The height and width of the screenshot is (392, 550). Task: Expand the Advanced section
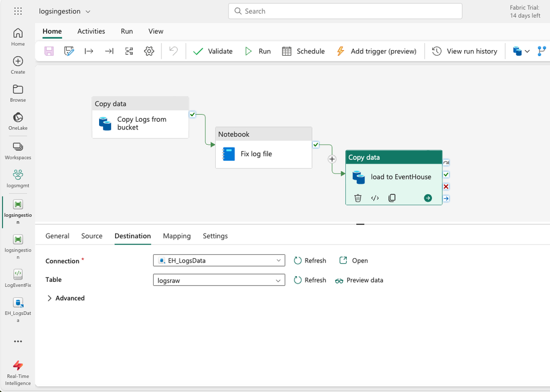coord(66,298)
